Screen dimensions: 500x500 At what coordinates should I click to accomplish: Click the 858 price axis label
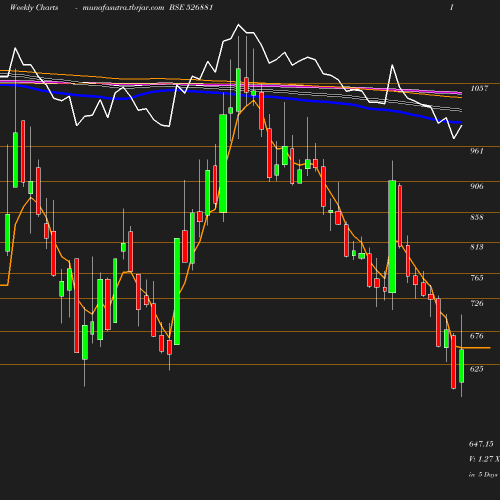coord(477,217)
